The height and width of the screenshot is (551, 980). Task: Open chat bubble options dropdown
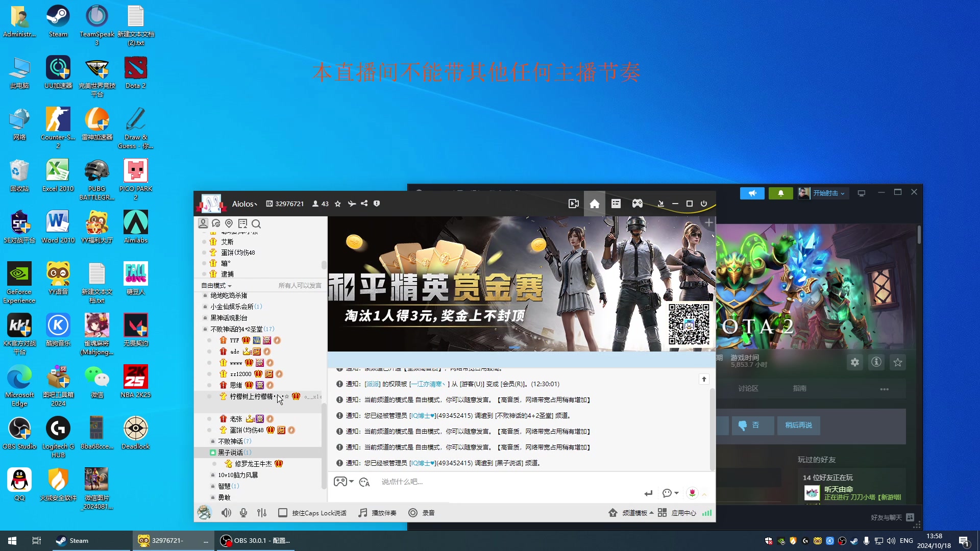point(670,493)
